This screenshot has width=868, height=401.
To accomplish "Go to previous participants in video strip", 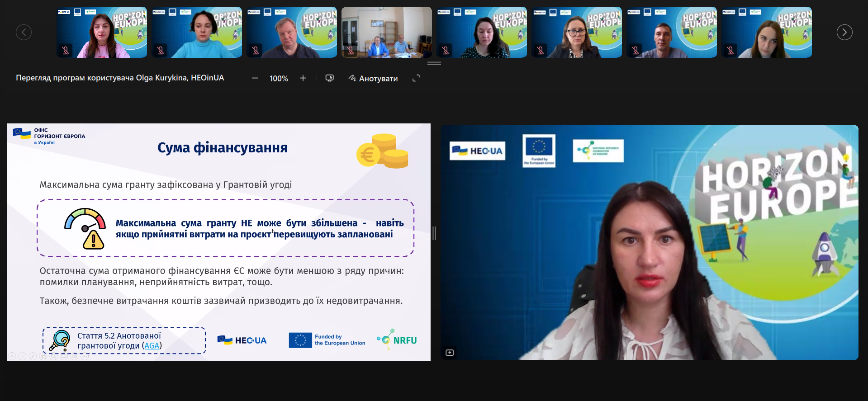I will coord(24,32).
